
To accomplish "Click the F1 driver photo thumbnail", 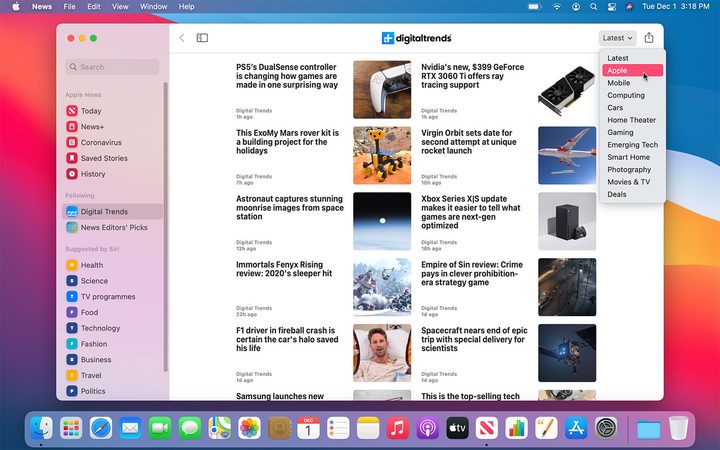I will 382,353.
